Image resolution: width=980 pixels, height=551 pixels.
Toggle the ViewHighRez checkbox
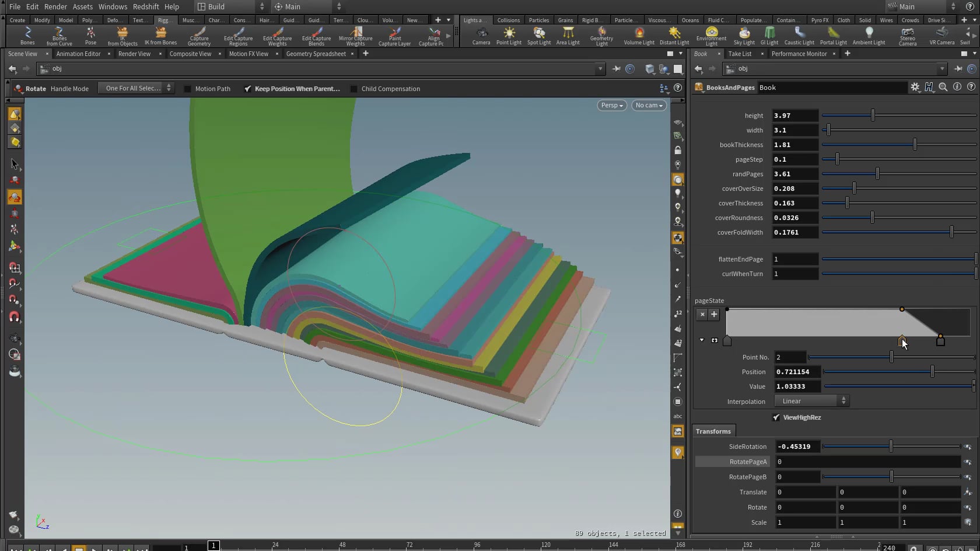(776, 417)
